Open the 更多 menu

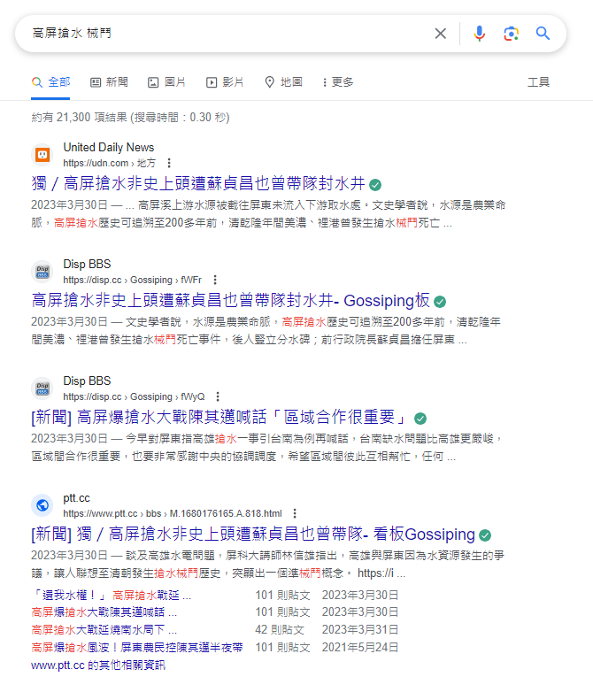pyautogui.click(x=337, y=82)
